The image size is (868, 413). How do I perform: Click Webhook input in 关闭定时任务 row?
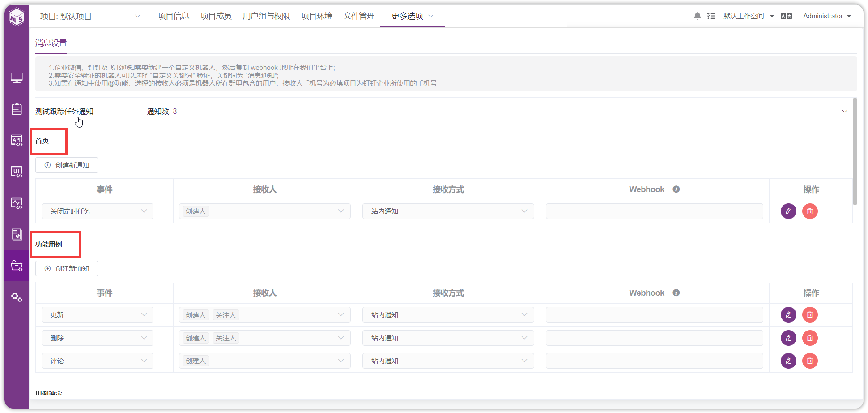(655, 211)
